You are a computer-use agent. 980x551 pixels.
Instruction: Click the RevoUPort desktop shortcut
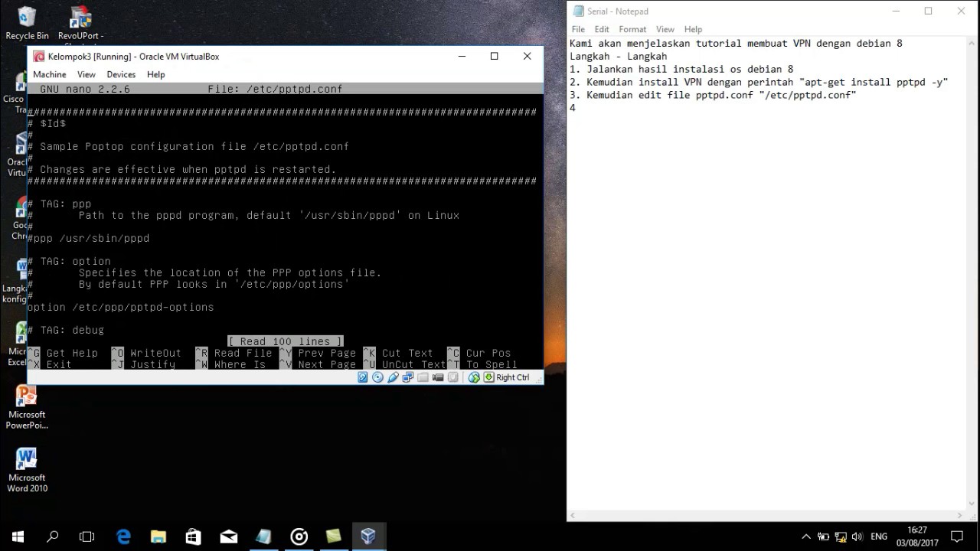(x=80, y=23)
